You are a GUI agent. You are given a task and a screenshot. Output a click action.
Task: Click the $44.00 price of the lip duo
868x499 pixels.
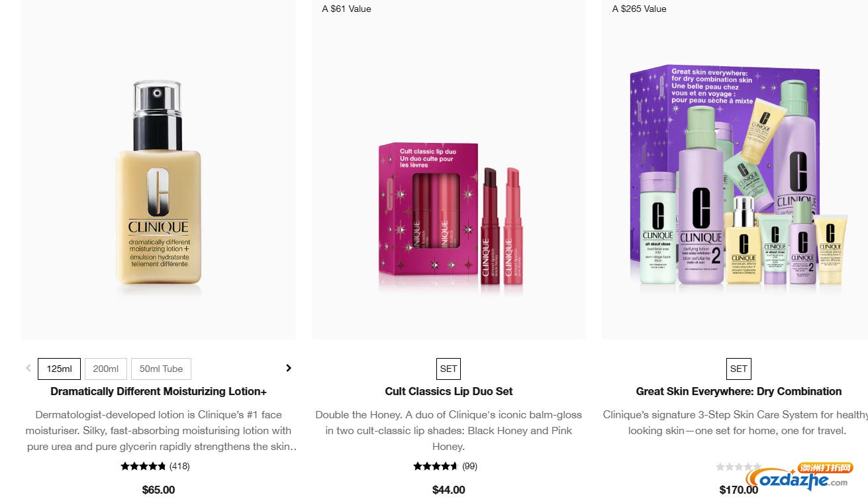click(449, 490)
